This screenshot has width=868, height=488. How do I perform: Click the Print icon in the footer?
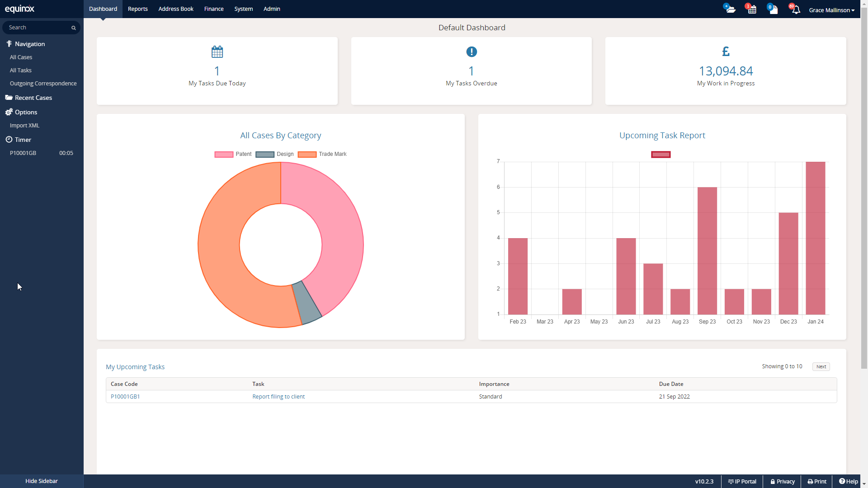pyautogui.click(x=816, y=481)
